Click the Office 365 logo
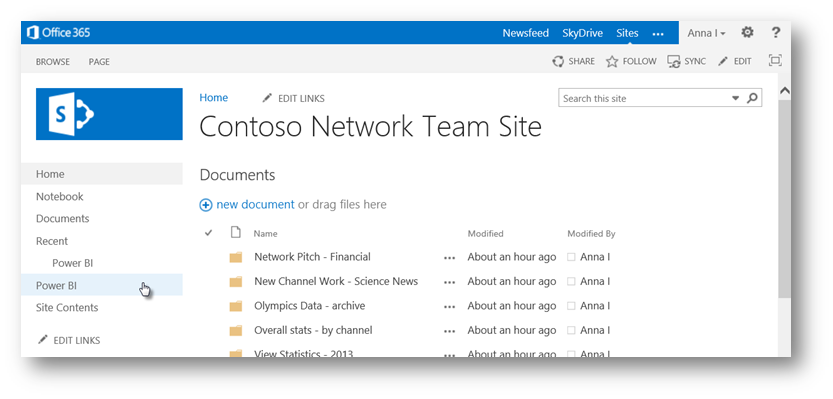The width and height of the screenshot is (833, 399). point(58,33)
